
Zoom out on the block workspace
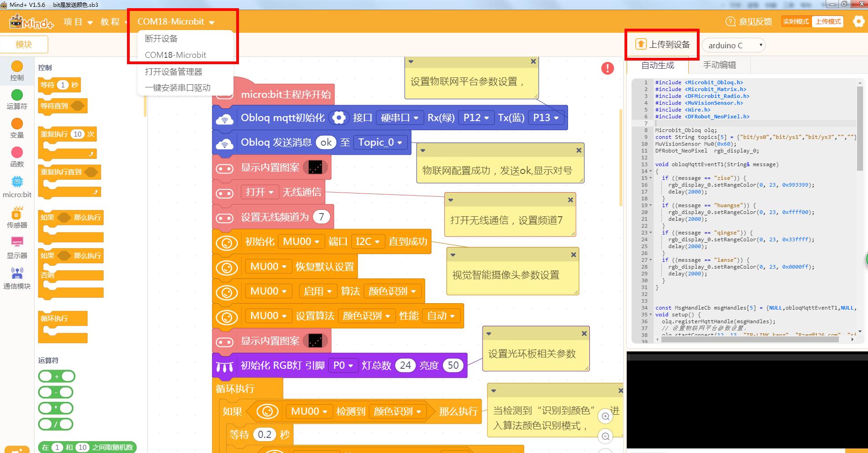point(605,436)
